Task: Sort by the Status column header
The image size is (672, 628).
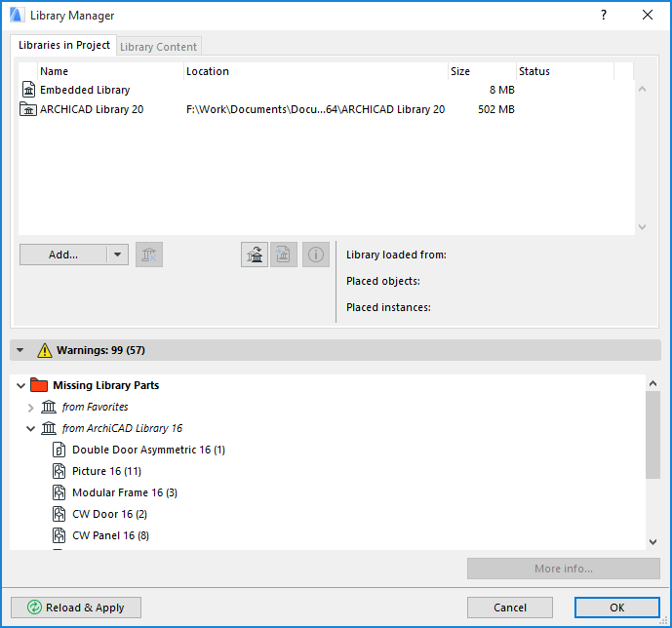Action: point(566,71)
